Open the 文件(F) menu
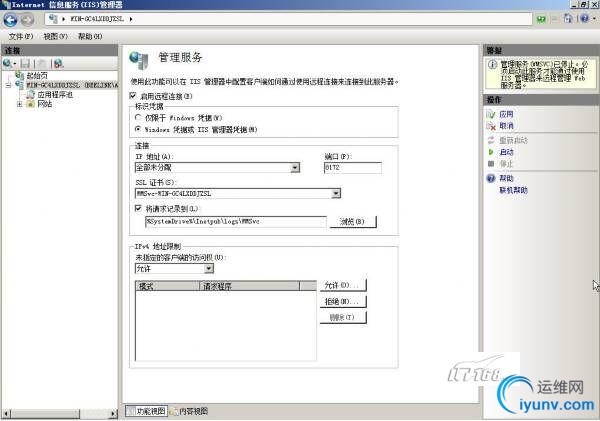This screenshot has width=600, height=421. (21, 36)
